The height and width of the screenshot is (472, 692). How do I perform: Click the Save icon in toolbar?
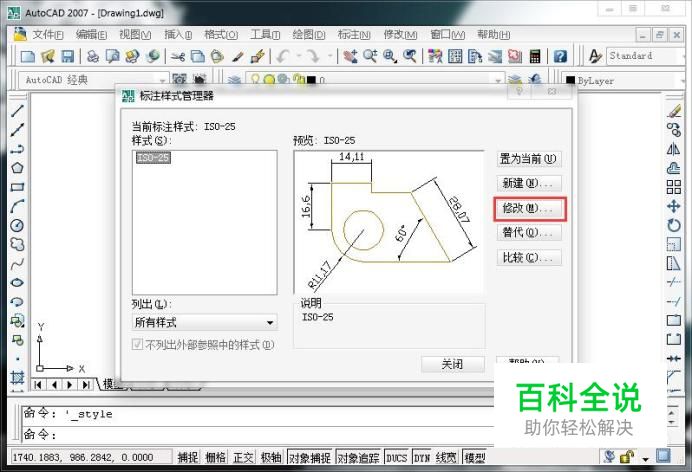tap(67, 56)
